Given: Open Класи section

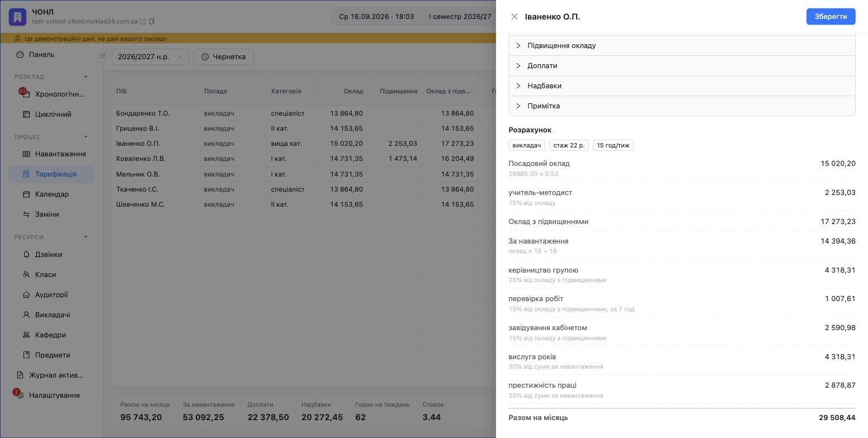Looking at the screenshot, I should (x=51, y=274).
